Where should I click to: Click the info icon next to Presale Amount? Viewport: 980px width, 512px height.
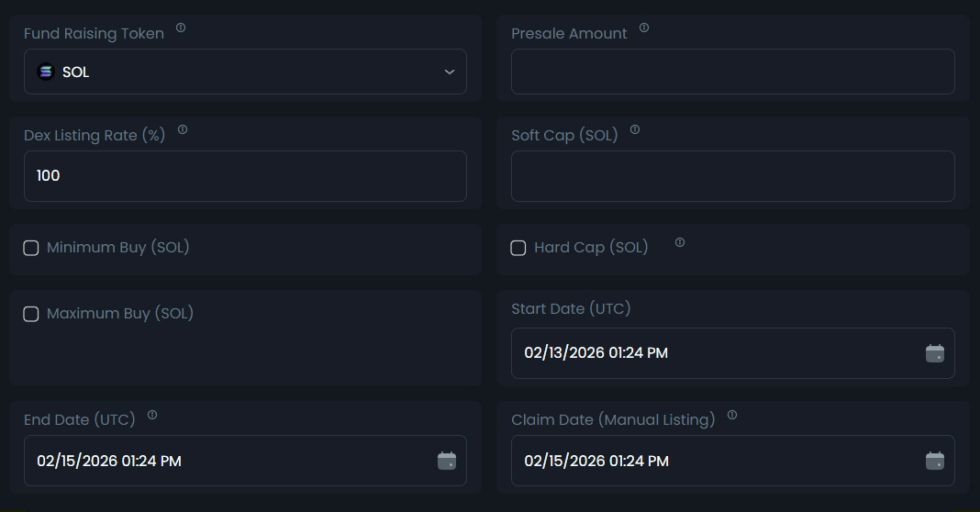click(x=644, y=28)
